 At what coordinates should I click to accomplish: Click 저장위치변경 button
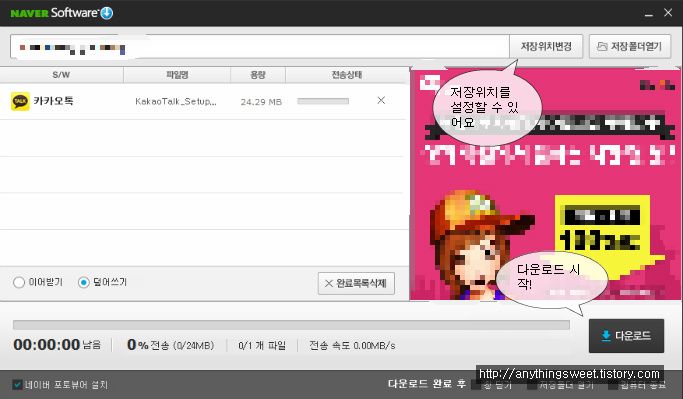click(x=546, y=47)
